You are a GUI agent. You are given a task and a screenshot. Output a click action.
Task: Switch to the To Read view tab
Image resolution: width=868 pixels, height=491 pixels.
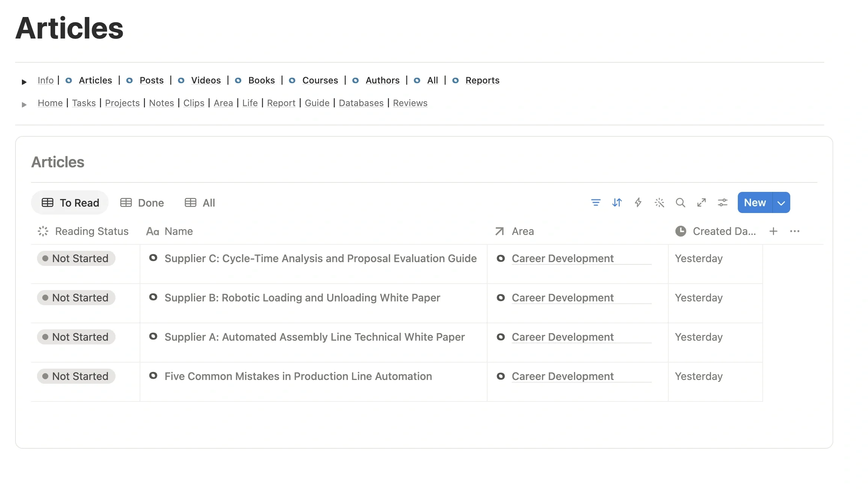point(70,203)
